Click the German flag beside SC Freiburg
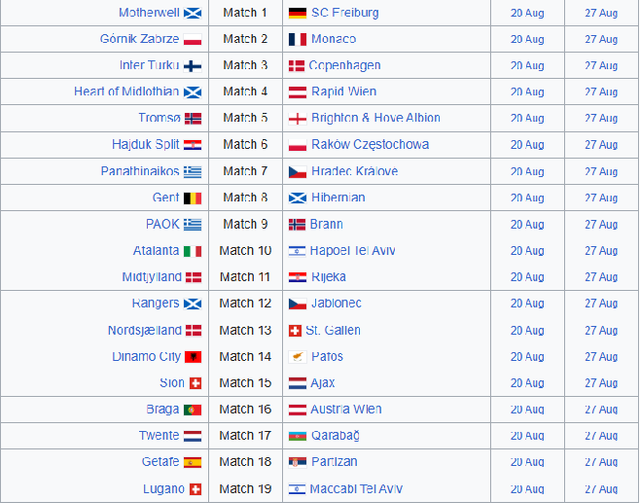Image resolution: width=640 pixels, height=503 pixels. [298, 13]
